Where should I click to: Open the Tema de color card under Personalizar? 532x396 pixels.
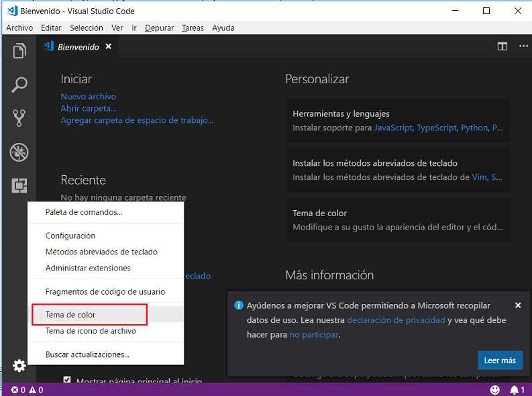coord(397,220)
